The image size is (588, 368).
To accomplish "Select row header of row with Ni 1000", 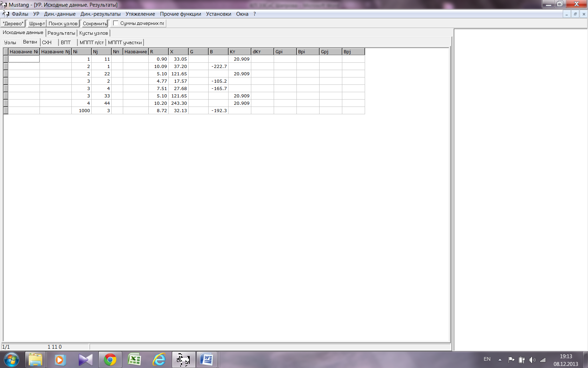I will [6, 110].
